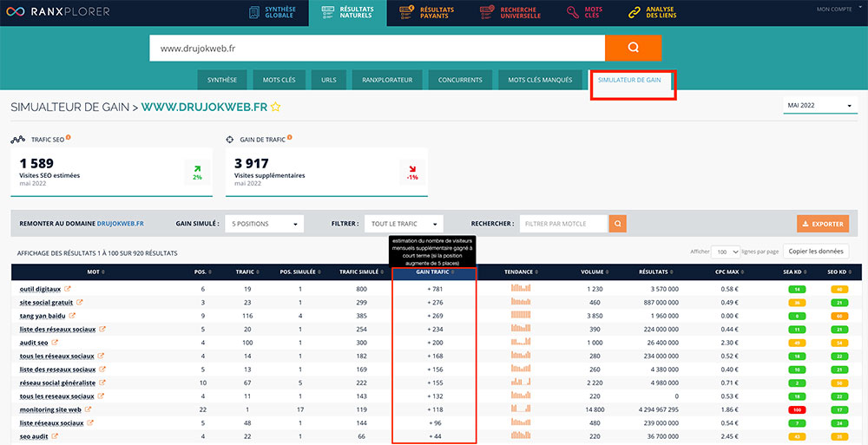This screenshot has height=445, width=868.
Task: Switch to Mots Clés sub-tab
Action: pos(279,80)
